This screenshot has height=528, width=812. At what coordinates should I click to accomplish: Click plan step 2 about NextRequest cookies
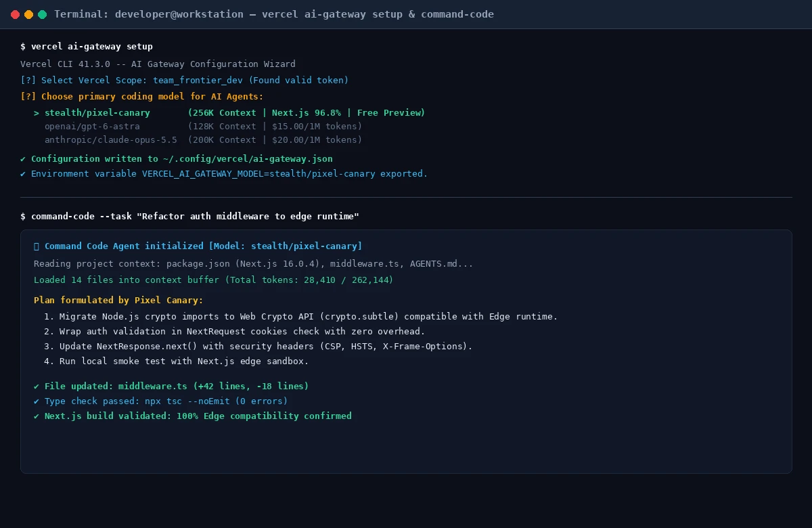click(x=235, y=332)
